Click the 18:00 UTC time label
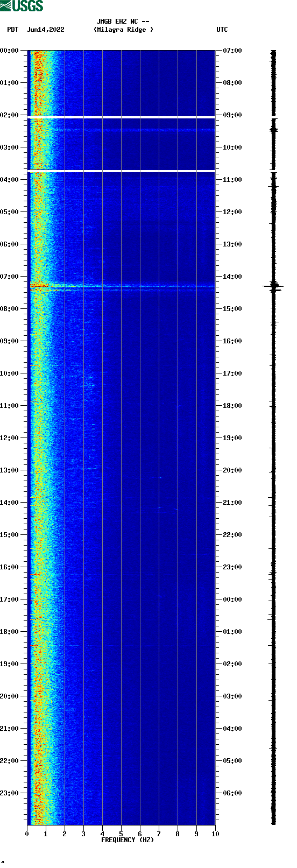297x868 pixels. tap(232, 406)
